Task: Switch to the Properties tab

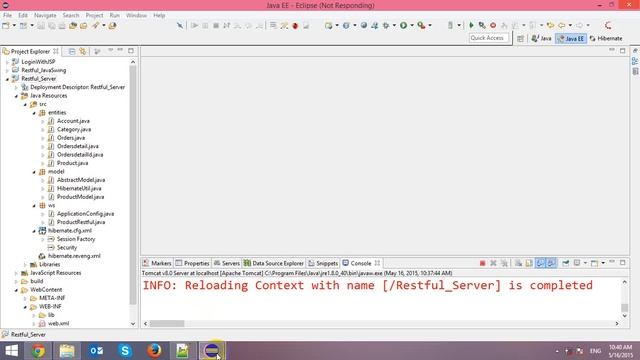Action: click(192, 263)
